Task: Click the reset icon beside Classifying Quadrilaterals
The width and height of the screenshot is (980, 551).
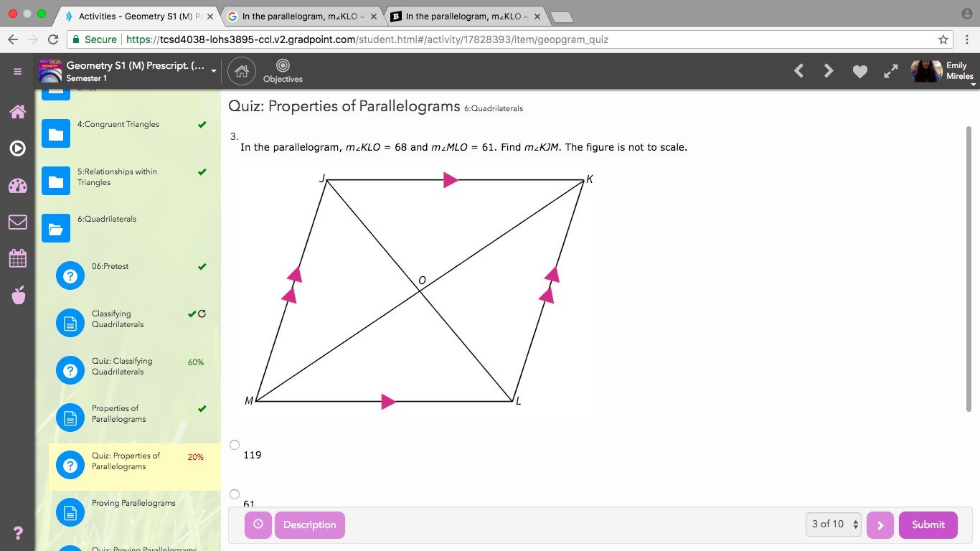Action: point(202,314)
